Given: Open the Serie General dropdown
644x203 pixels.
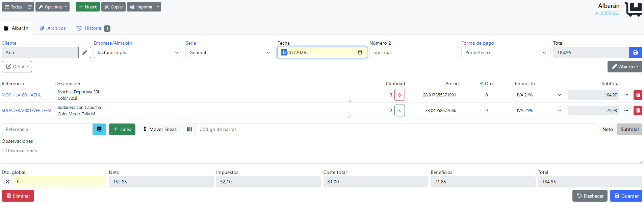Looking at the screenshot, I should 230,52.
